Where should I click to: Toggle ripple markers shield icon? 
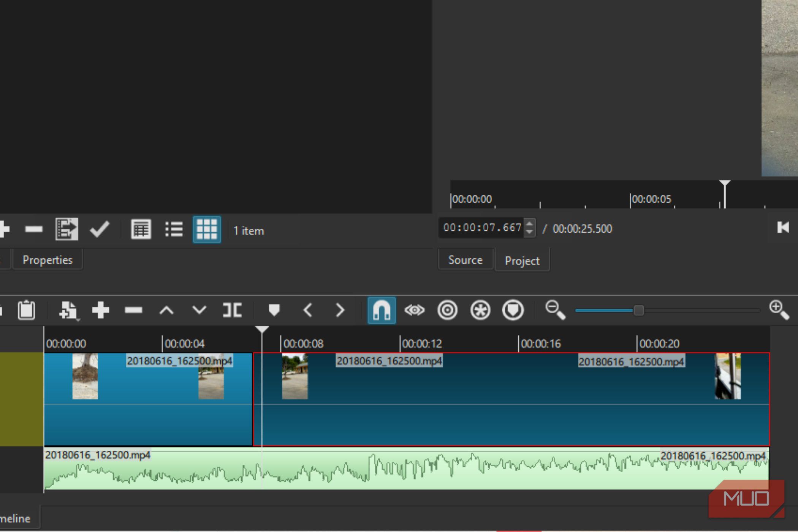point(513,310)
